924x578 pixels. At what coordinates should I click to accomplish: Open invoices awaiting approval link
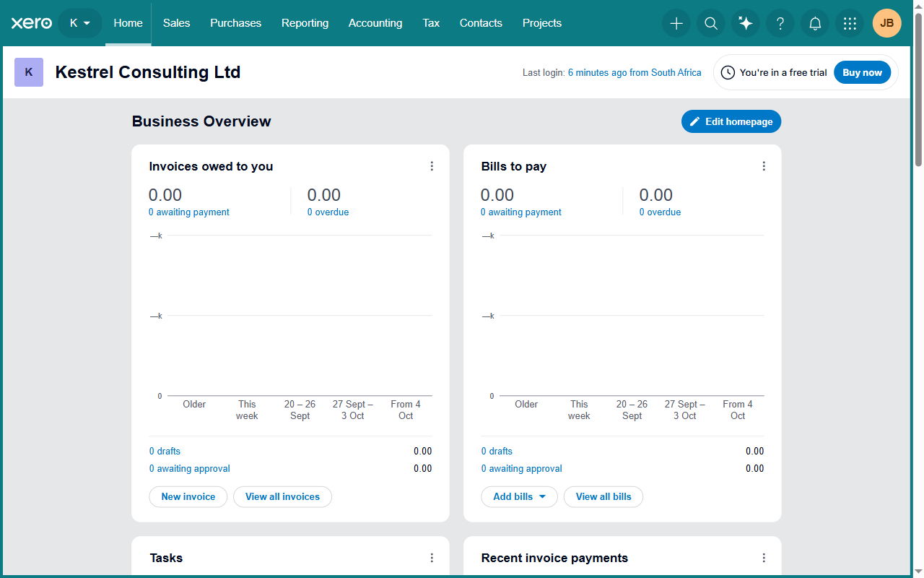tap(190, 469)
